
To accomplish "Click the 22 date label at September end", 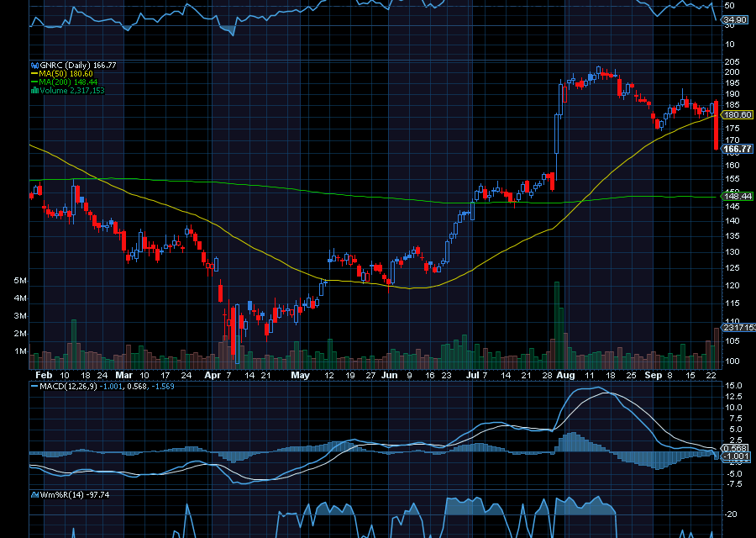I will 711,376.
